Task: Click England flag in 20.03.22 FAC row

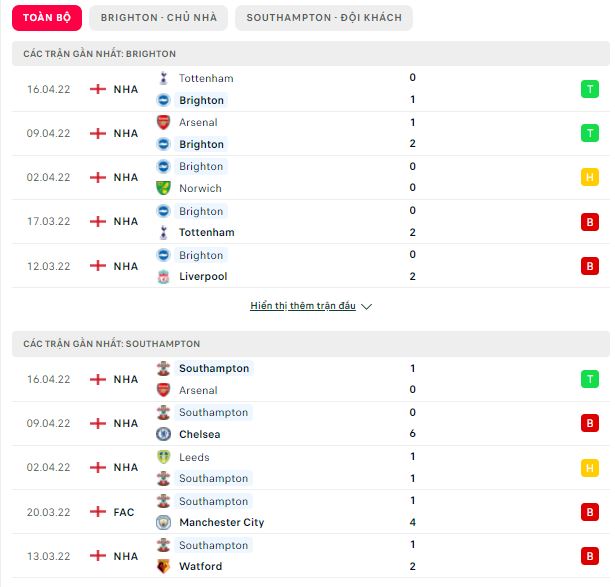Action: coord(98,512)
